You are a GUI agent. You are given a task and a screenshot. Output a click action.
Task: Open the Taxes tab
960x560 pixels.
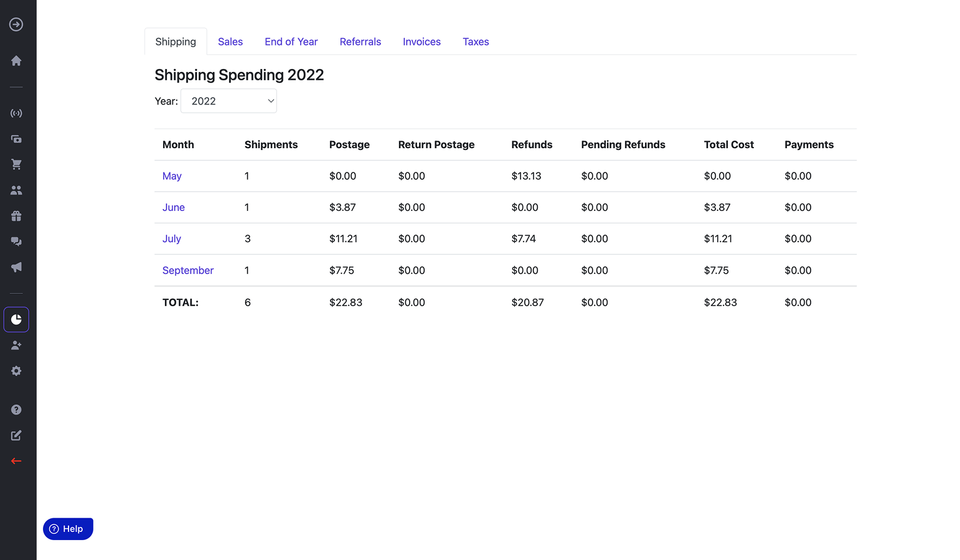coord(476,42)
